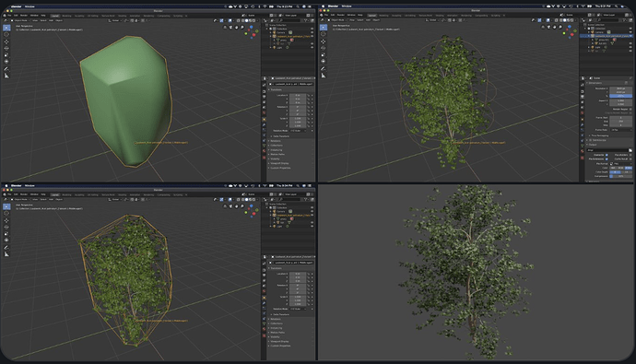
Task: Toggle the Render Region checkbox in top-right window
Action: pos(630,109)
